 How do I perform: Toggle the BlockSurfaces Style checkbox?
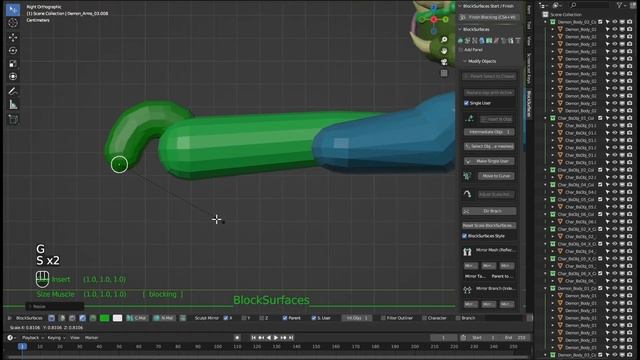(x=464, y=236)
